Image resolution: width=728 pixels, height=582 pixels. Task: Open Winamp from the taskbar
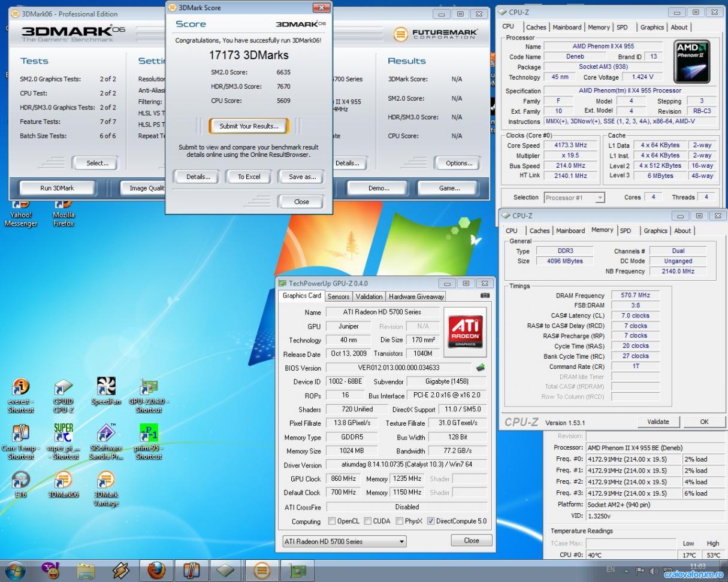click(x=120, y=570)
